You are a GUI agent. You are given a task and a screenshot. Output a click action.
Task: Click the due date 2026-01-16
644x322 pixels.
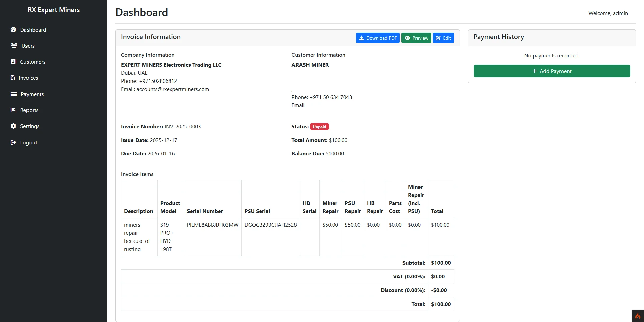(161, 154)
